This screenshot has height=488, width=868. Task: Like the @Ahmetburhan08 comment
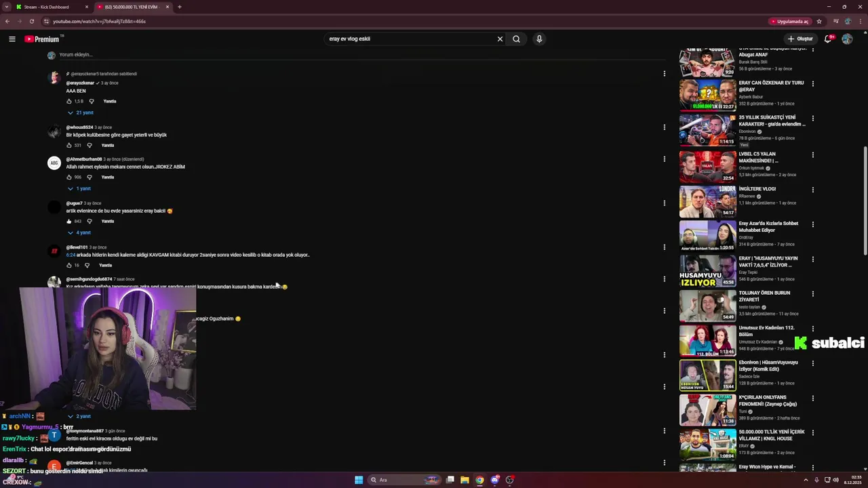[69, 177]
